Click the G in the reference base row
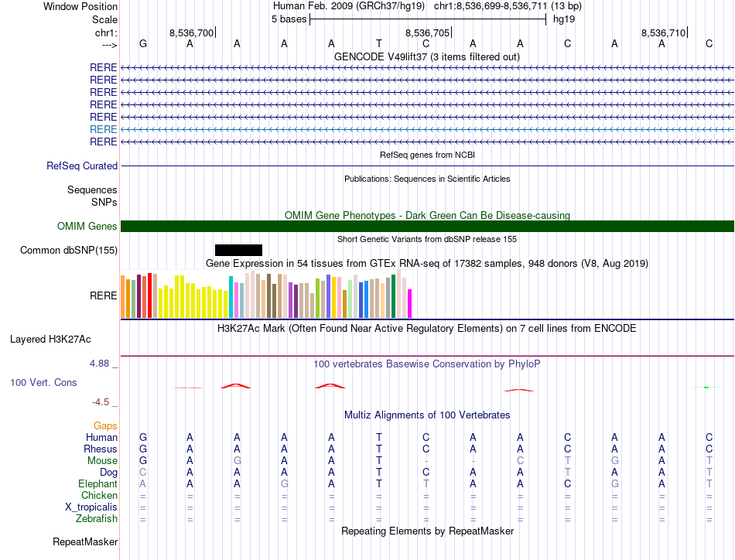This screenshot has height=560, width=735. point(143,43)
